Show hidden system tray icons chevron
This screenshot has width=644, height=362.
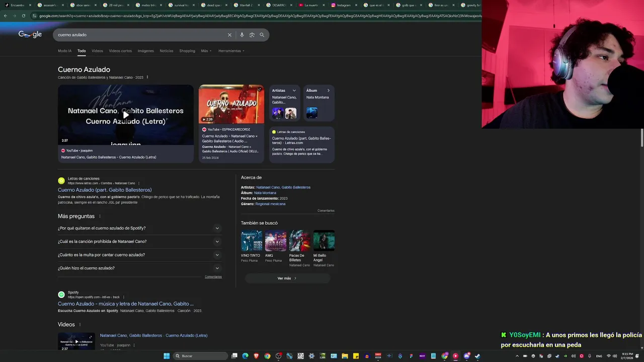coord(517,356)
